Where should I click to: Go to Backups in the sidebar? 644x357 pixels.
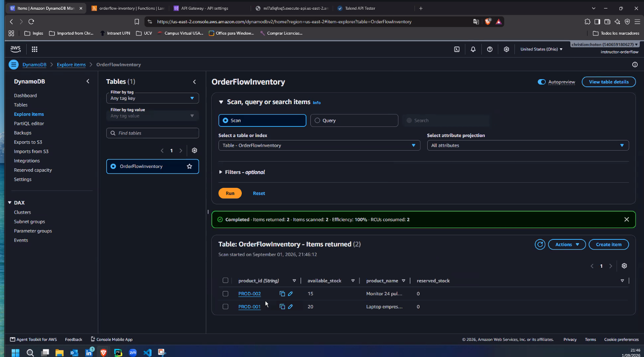click(23, 133)
